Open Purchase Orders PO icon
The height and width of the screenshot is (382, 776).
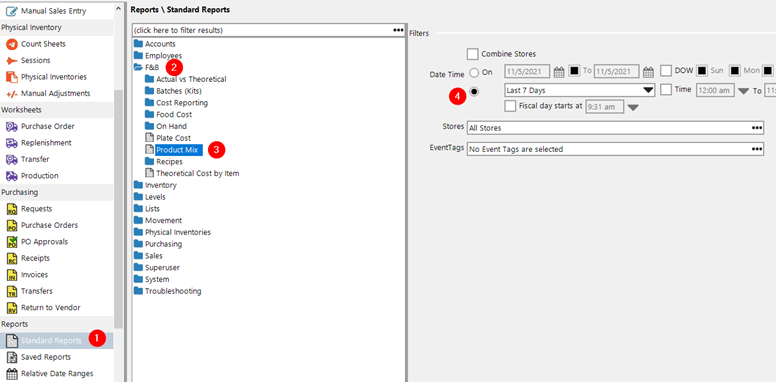click(x=12, y=225)
